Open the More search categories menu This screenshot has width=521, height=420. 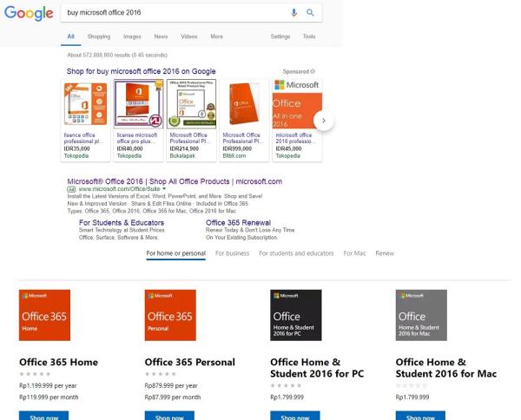[216, 36]
